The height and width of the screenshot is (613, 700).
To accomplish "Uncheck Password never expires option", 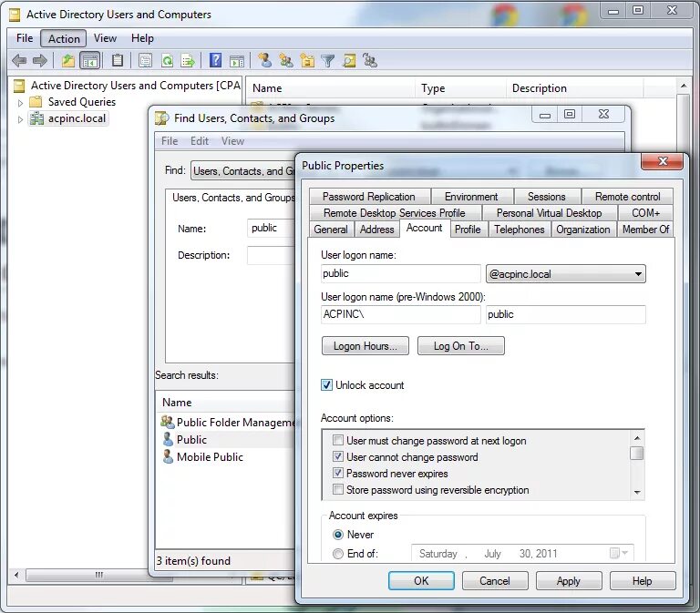I will 338,473.
